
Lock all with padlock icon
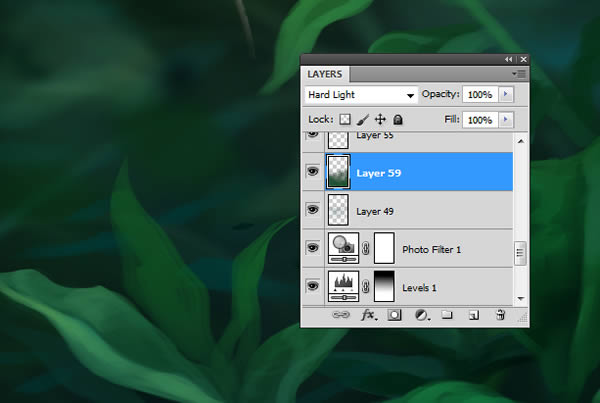click(398, 120)
